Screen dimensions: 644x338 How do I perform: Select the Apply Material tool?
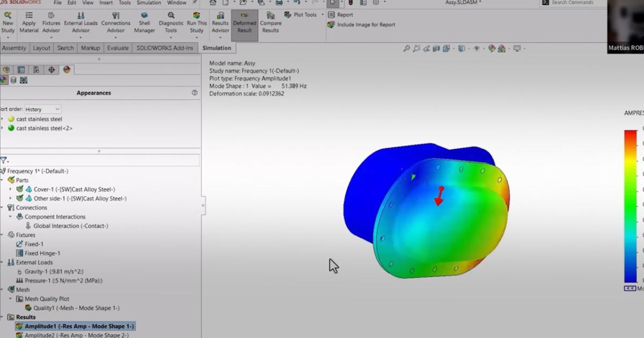[x=29, y=23]
